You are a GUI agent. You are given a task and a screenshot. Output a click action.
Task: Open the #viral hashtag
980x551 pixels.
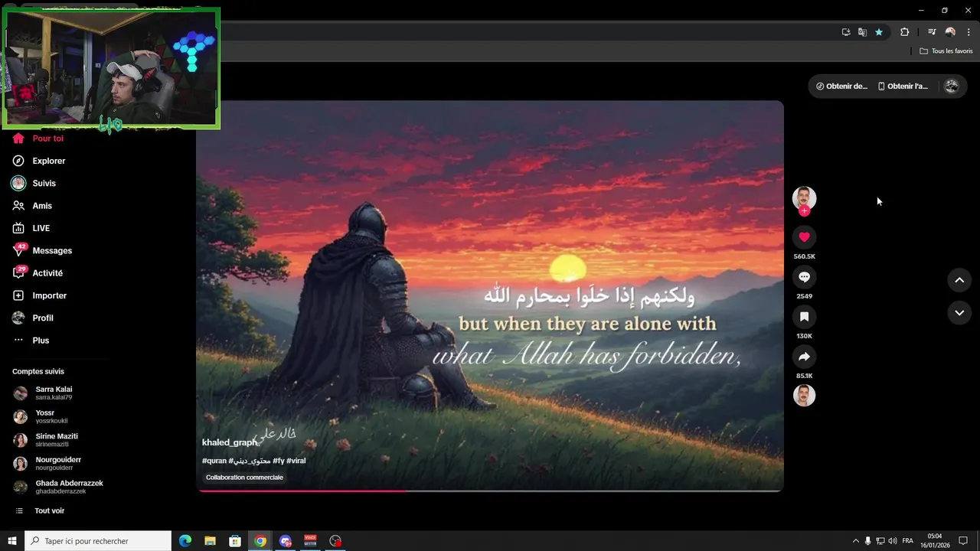pos(296,461)
